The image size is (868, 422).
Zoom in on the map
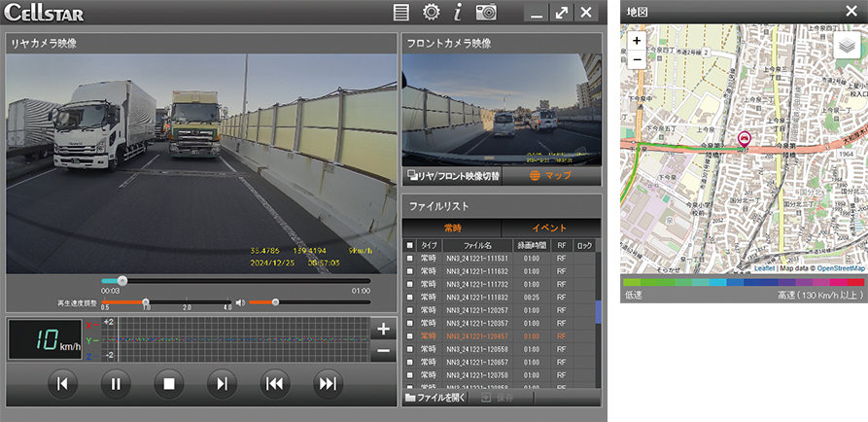[637, 42]
